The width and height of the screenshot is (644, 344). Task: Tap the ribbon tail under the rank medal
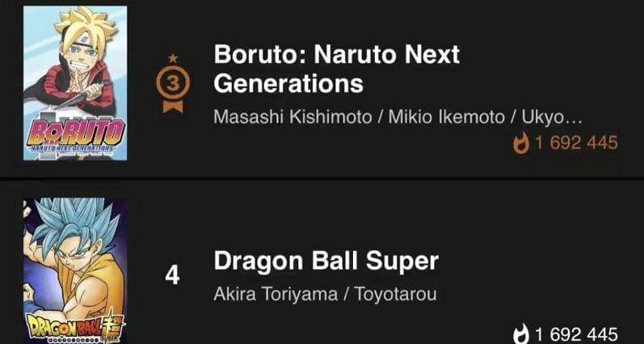coord(172,105)
